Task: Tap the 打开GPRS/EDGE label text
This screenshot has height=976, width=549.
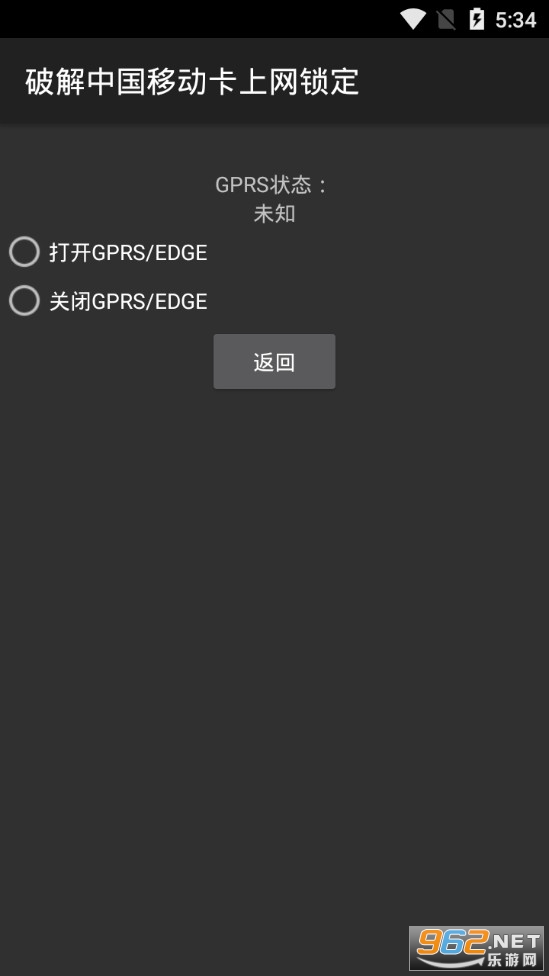Action: 128,253
